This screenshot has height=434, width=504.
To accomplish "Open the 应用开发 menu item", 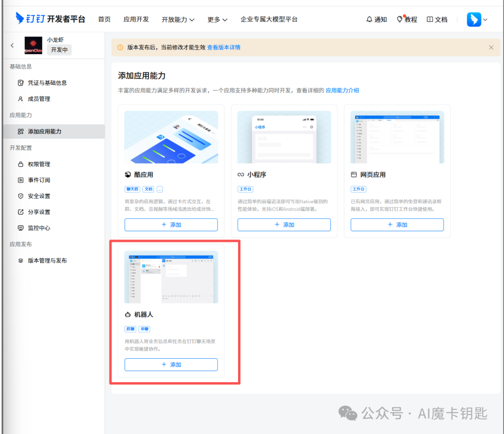I will [x=136, y=19].
